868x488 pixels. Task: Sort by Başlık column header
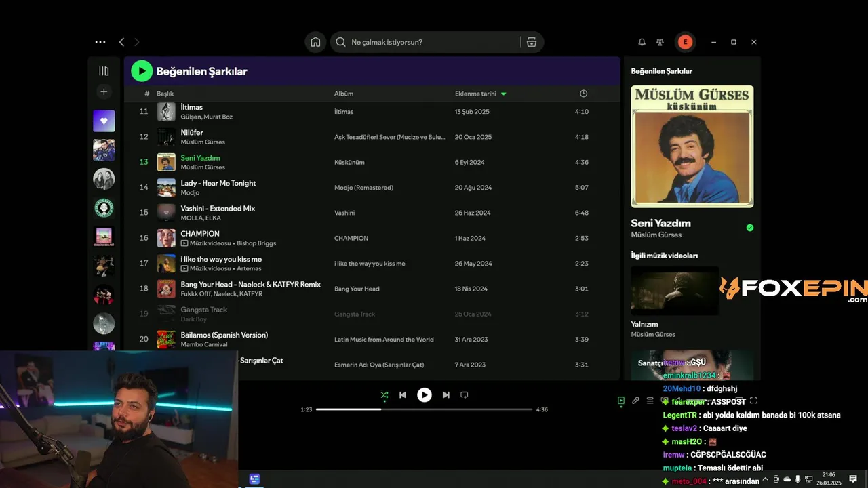coord(165,94)
